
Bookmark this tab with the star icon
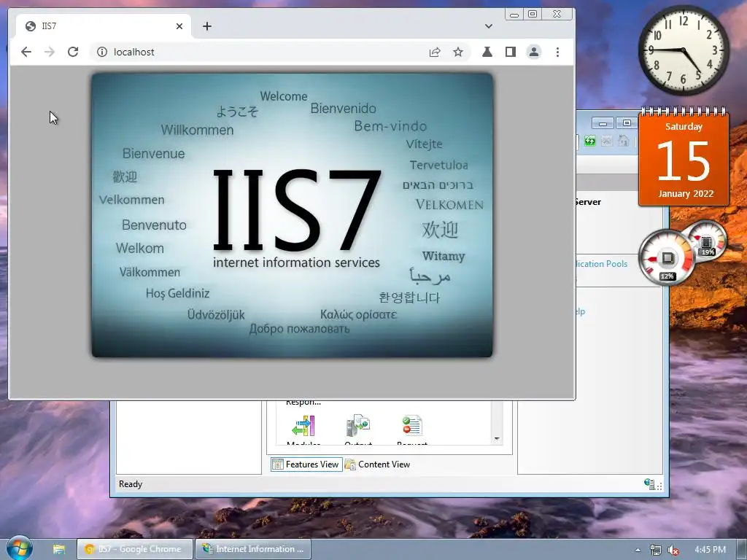458,52
